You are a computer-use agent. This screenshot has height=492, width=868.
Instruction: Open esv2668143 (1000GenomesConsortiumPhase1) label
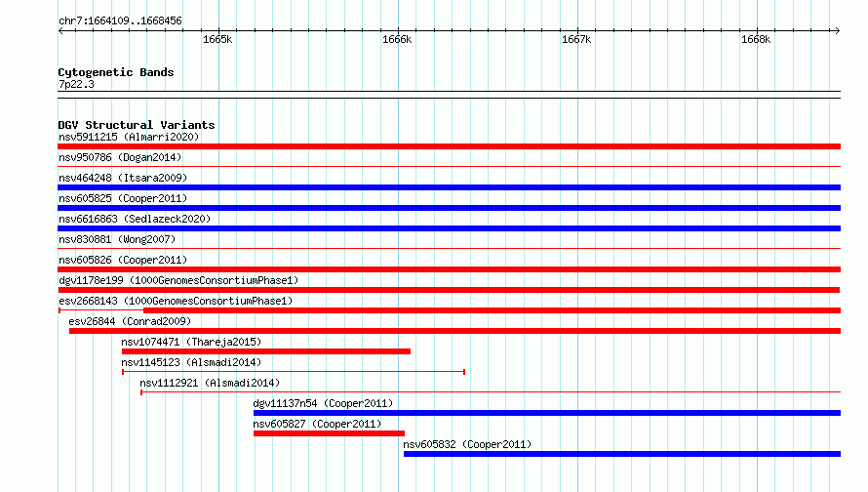click(176, 301)
